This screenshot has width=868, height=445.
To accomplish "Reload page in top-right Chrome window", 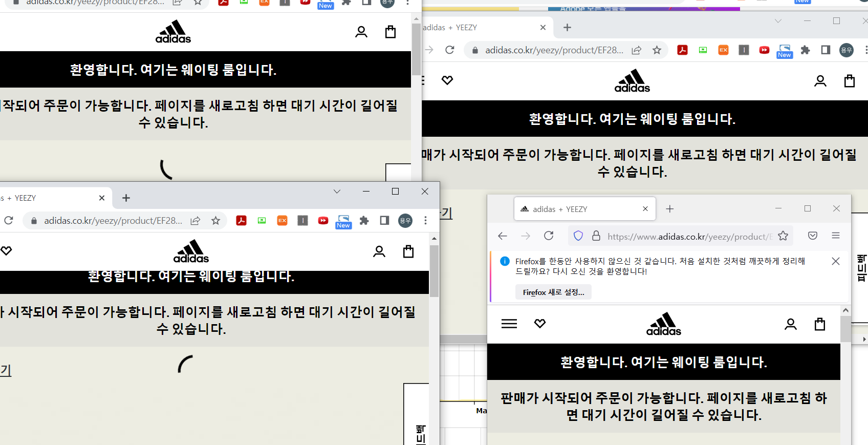I will (450, 50).
